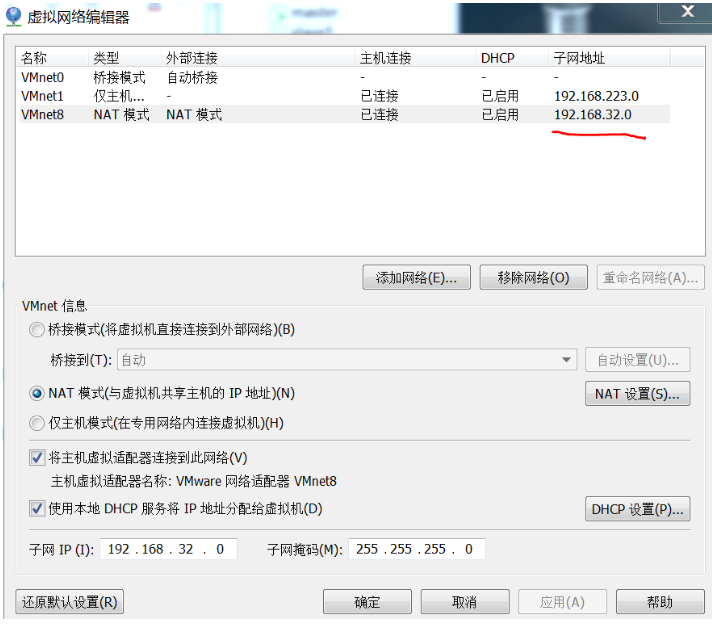Select the VMnet8 row
The width and height of the screenshot is (712, 628).
[343, 114]
